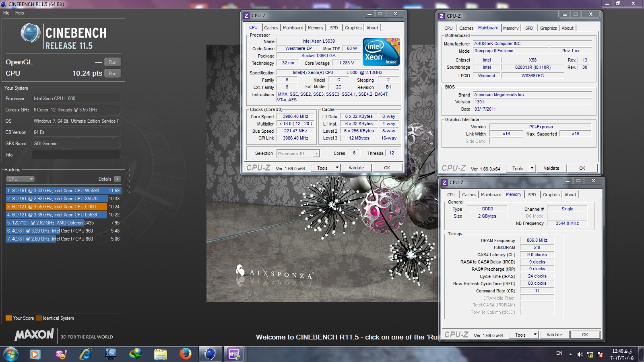Click the Rampage III Extreme model field

(511, 51)
